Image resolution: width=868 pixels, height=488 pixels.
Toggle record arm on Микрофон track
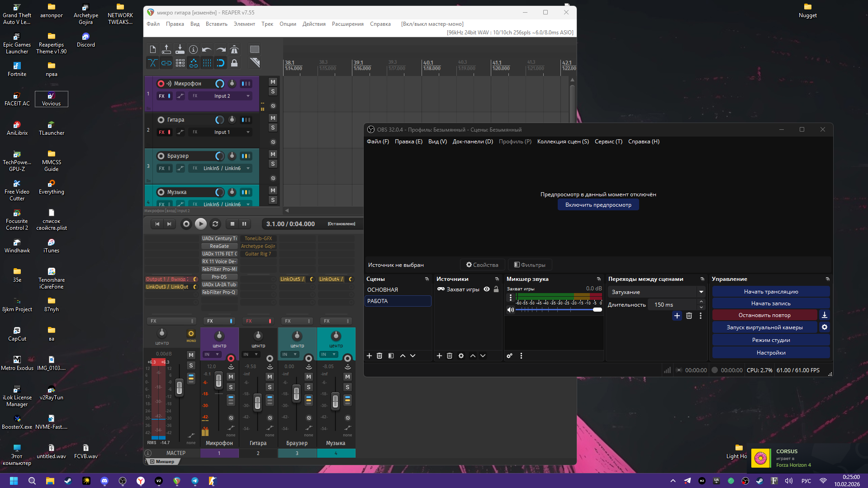pyautogui.click(x=161, y=84)
